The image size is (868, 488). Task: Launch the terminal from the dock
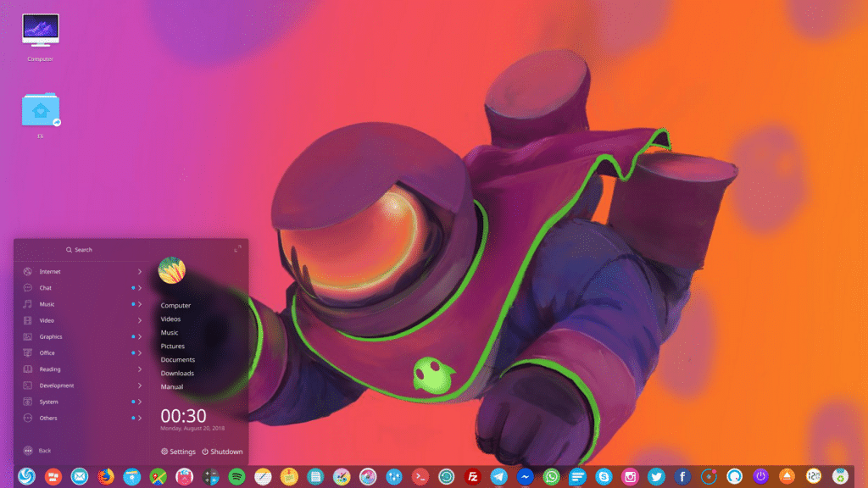tap(420, 476)
